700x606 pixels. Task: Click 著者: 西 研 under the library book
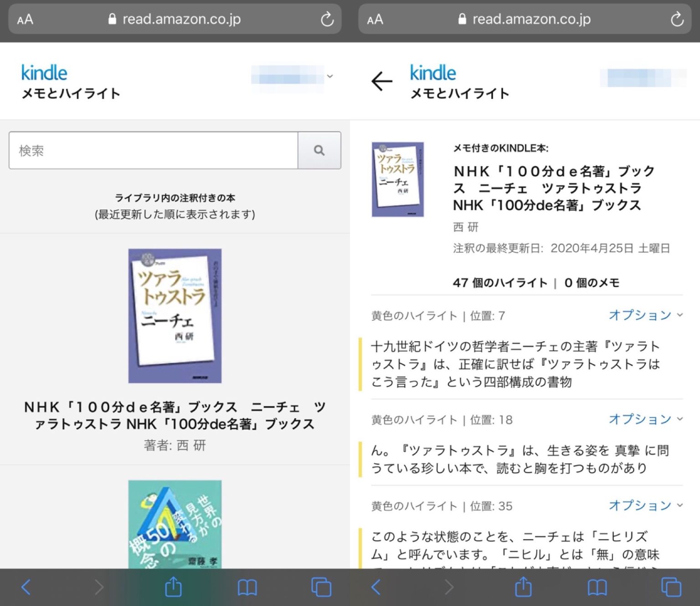point(175,445)
